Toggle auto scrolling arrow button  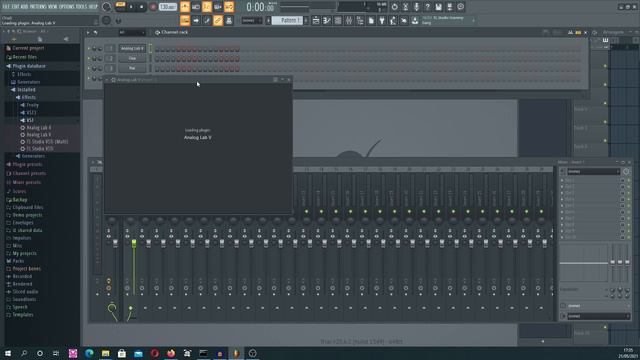(196, 20)
